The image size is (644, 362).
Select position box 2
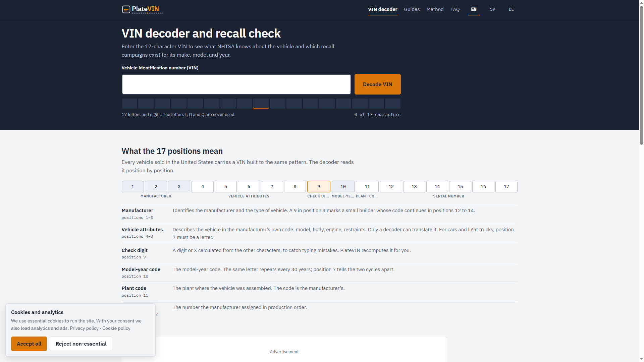(156, 187)
